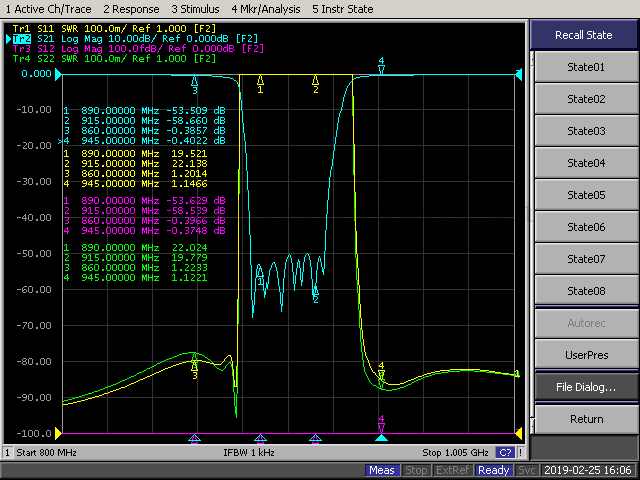Click the Recall State softkey header
This screenshot has width=640, height=480.
584,35
